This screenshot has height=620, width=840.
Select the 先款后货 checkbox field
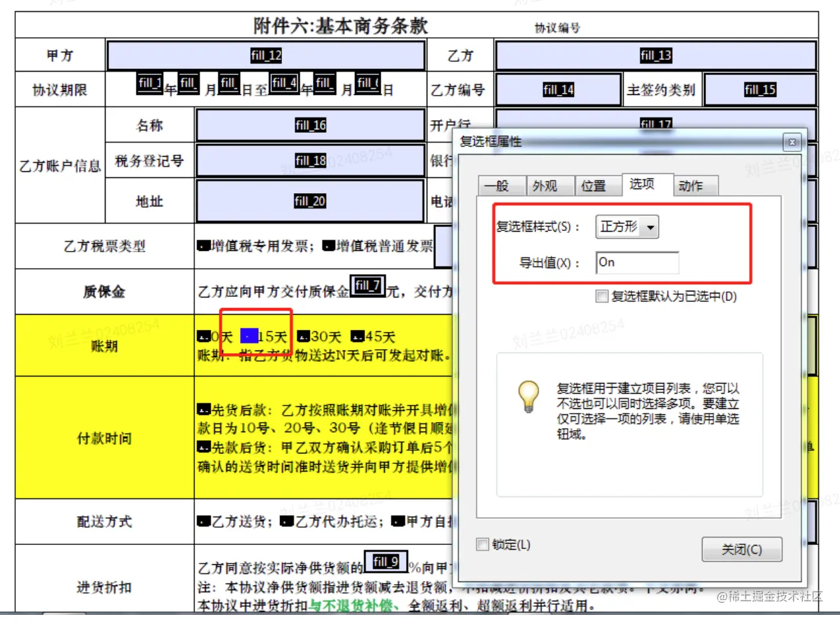(204, 446)
